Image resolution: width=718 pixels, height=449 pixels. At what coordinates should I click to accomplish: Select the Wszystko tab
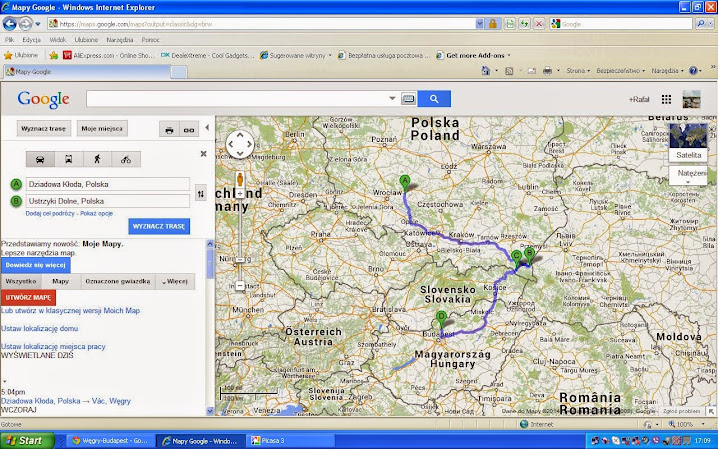pyautogui.click(x=21, y=281)
